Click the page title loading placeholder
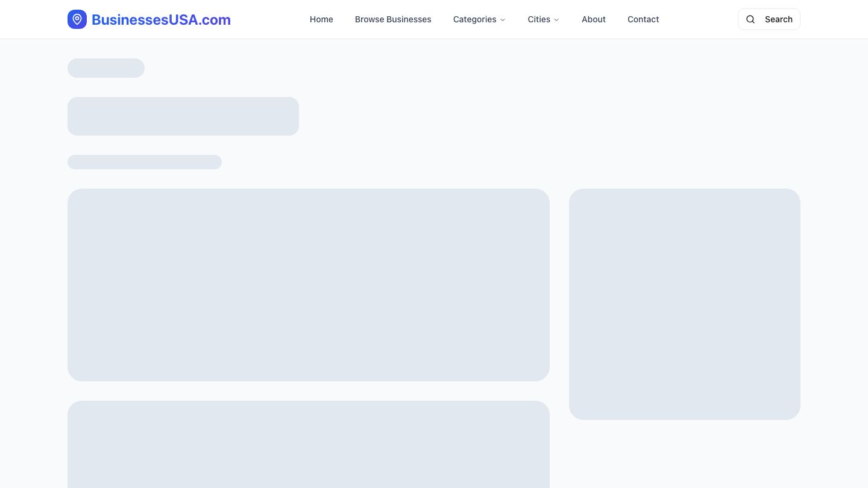Viewport: 868px width, 488px height. pyautogui.click(x=183, y=116)
